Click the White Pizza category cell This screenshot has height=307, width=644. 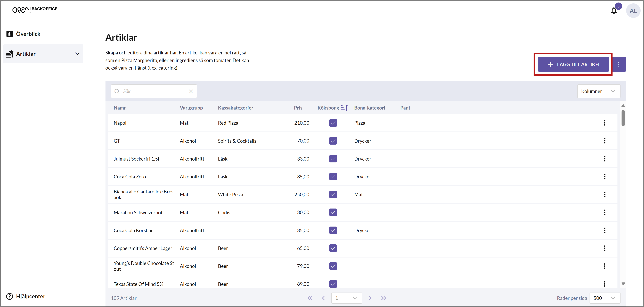coord(230,195)
